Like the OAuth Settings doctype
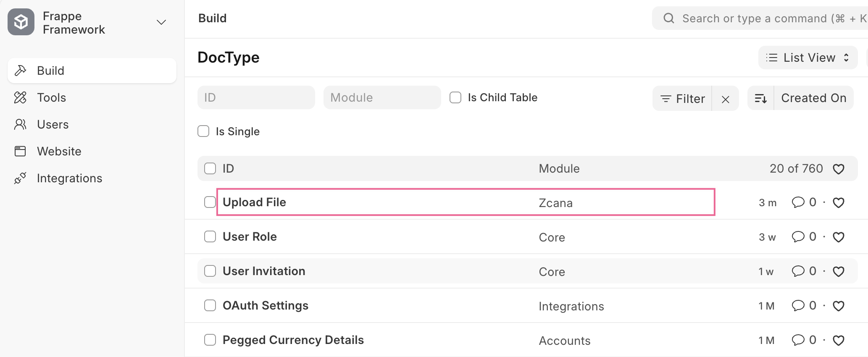This screenshot has width=868, height=357. click(838, 306)
